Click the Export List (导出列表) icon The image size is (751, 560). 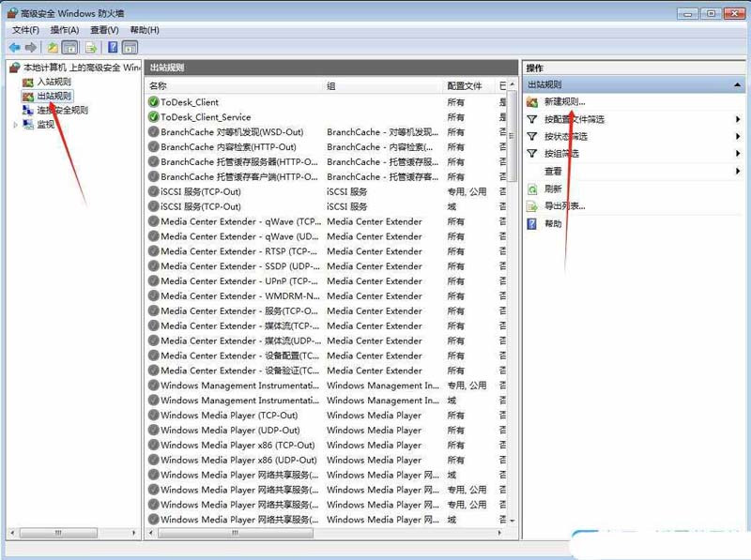[x=533, y=205]
